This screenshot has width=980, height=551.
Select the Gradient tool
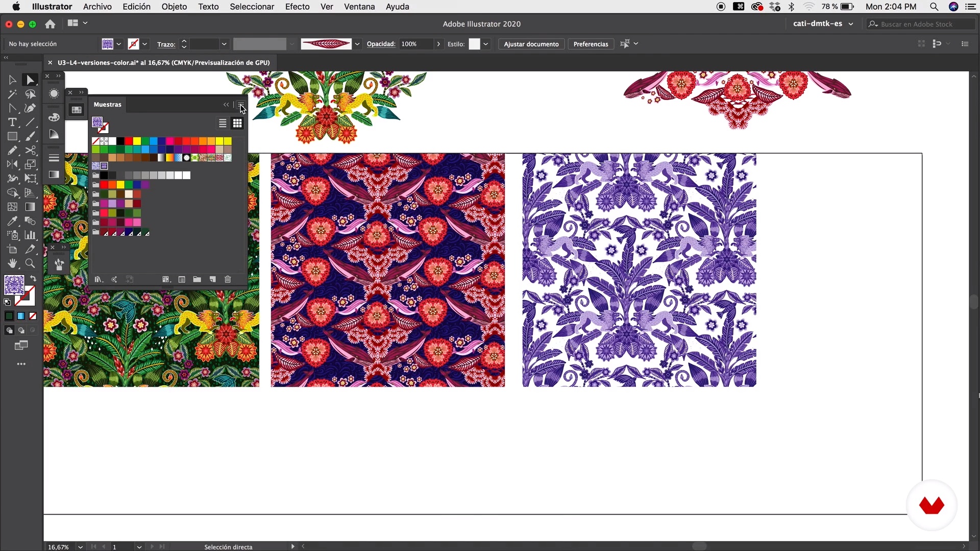point(30,207)
